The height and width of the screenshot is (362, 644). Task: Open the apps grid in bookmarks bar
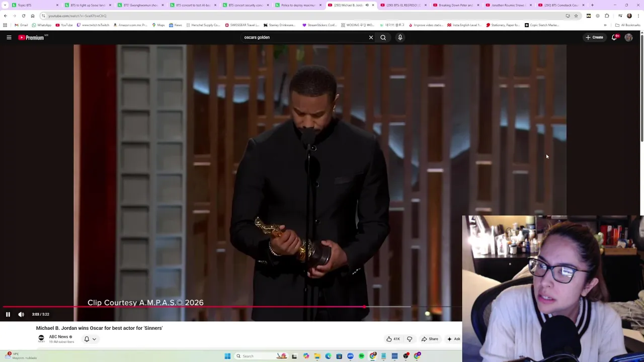[5, 25]
